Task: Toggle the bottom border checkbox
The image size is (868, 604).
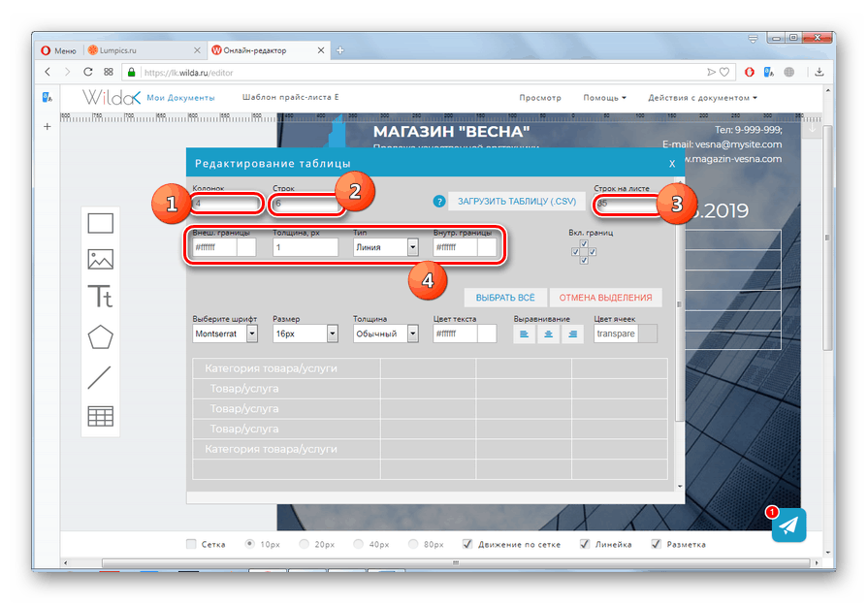Action: (584, 260)
